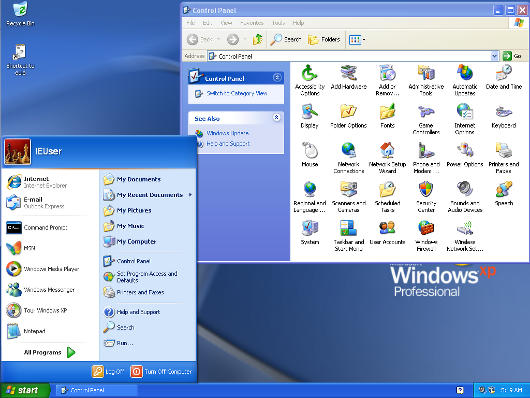Viewport: 530px width, 398px height.
Task: Open Accessibility Options in Control Panel
Action: [310, 80]
